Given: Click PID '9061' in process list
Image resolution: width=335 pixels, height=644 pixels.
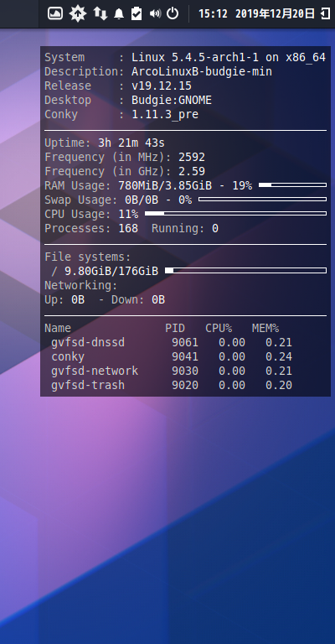Looking at the screenshot, I should pos(185,342).
